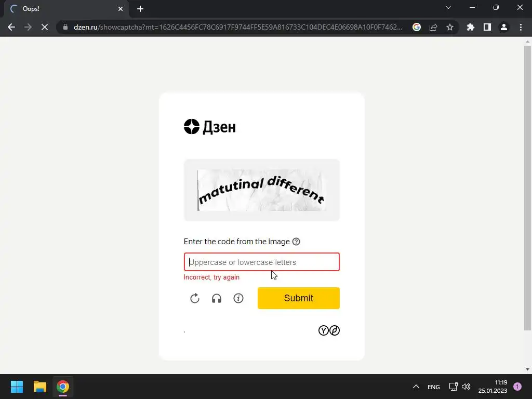Click the Dzen logo

210,127
